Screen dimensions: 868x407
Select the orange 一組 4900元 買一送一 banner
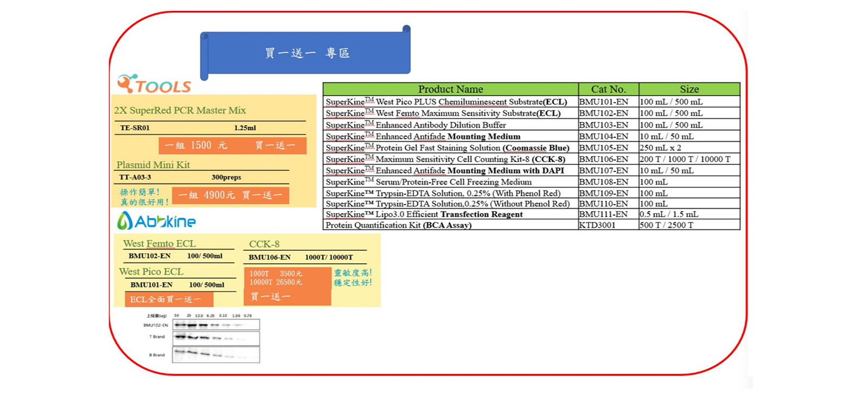coord(231,195)
